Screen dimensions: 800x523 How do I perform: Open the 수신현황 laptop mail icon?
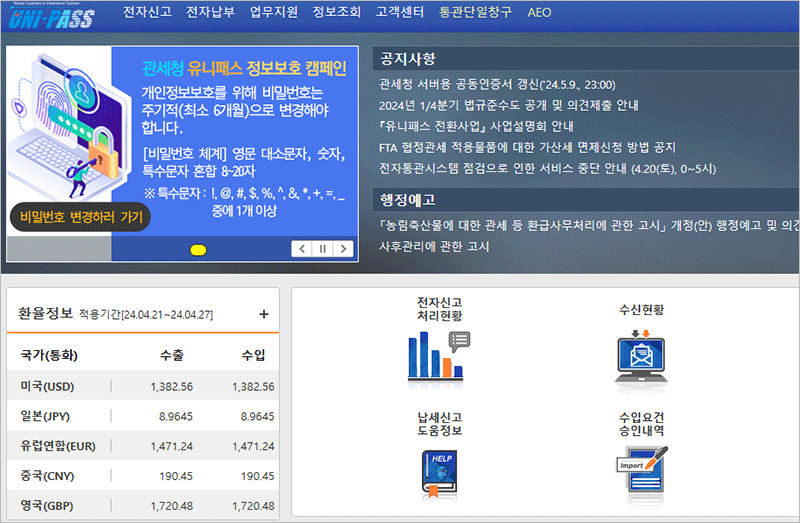point(641,357)
